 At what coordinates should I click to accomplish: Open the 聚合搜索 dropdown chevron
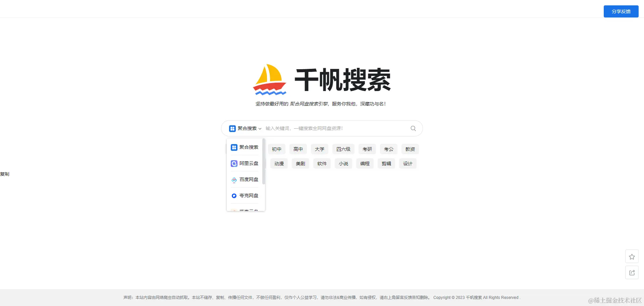tap(260, 129)
